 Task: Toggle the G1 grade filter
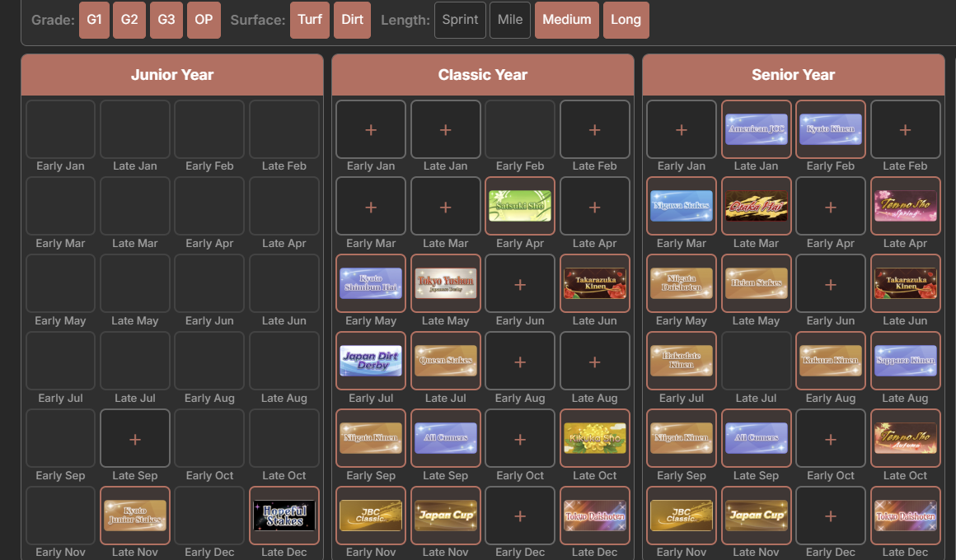[94, 20]
